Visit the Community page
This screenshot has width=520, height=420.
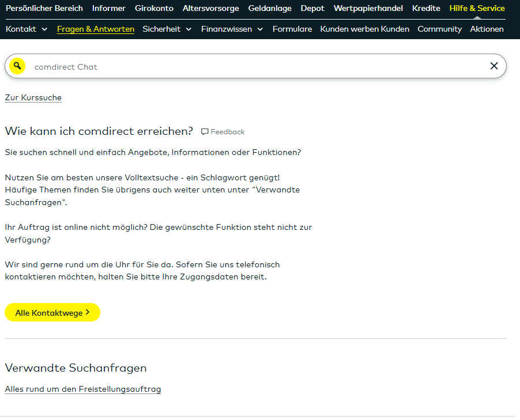coord(439,29)
